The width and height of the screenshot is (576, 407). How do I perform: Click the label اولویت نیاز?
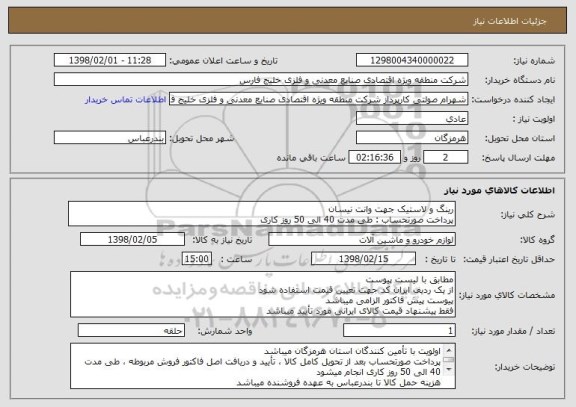(x=534, y=119)
